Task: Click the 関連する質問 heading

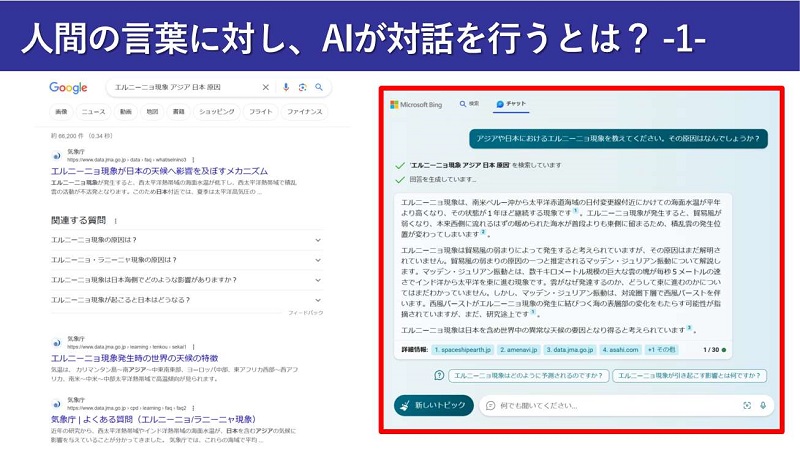Action: coord(79,220)
